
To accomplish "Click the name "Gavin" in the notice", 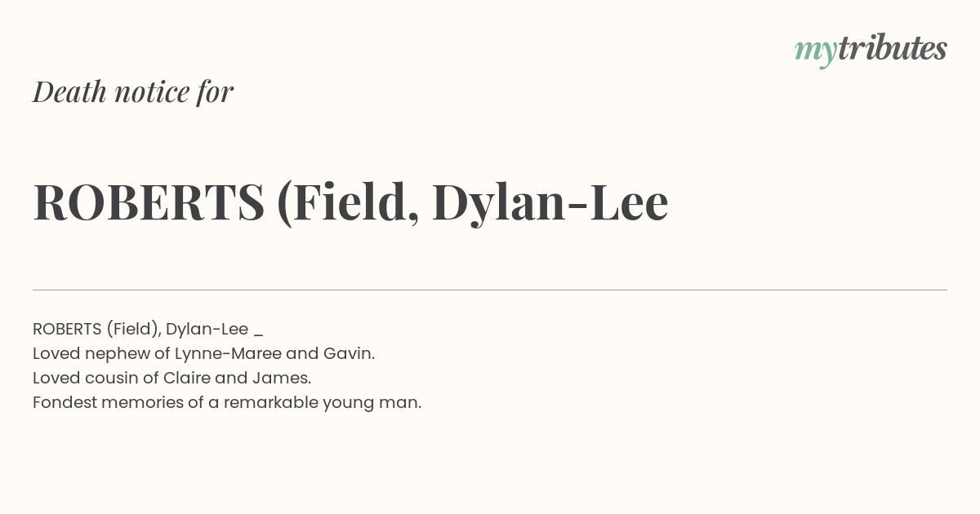I will (347, 354).
